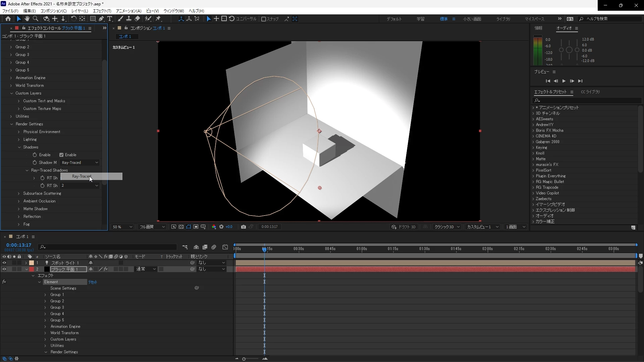The image size is (644, 362).
Task: Expand the Ambient Occlusion group
Action: click(19, 201)
